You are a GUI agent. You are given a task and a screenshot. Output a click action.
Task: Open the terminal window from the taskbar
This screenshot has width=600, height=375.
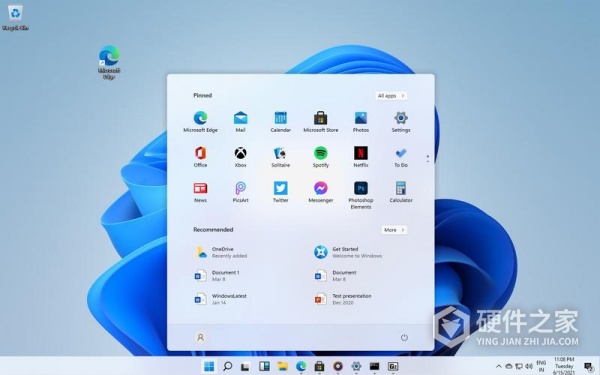point(375,366)
